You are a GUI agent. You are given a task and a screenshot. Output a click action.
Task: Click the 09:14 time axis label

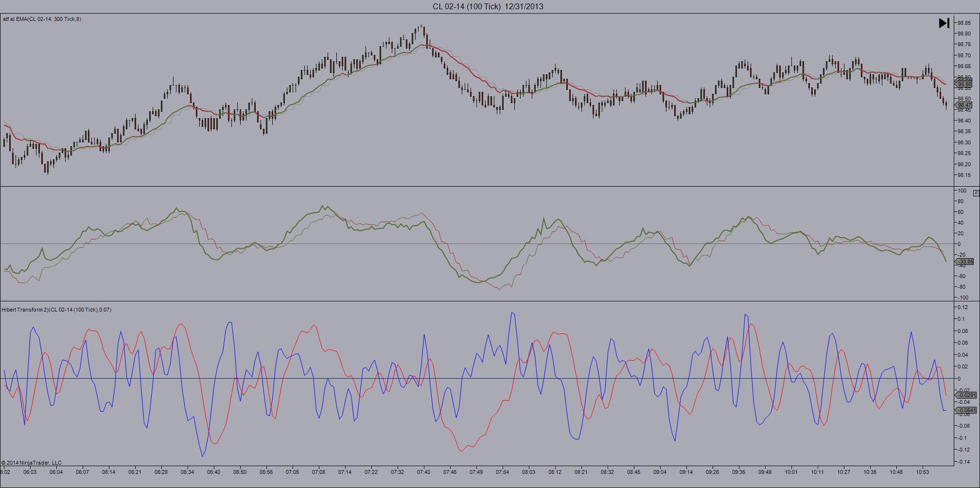pos(686,472)
